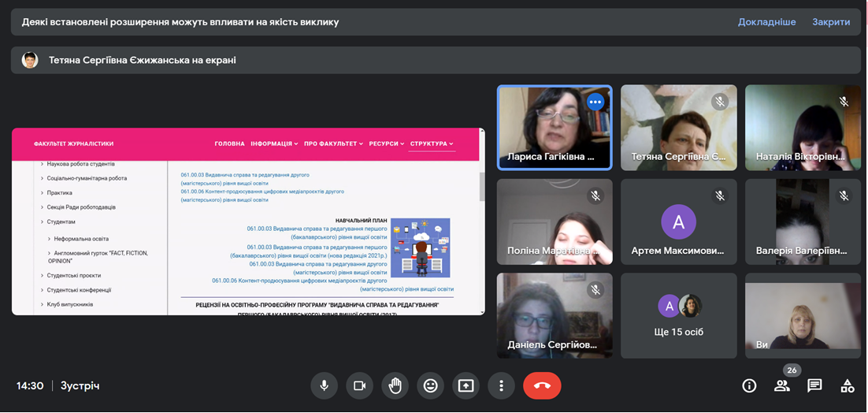Click muted mic icon on Артем Максимович tile
Viewport: 868px width, 413px height.
tap(720, 195)
